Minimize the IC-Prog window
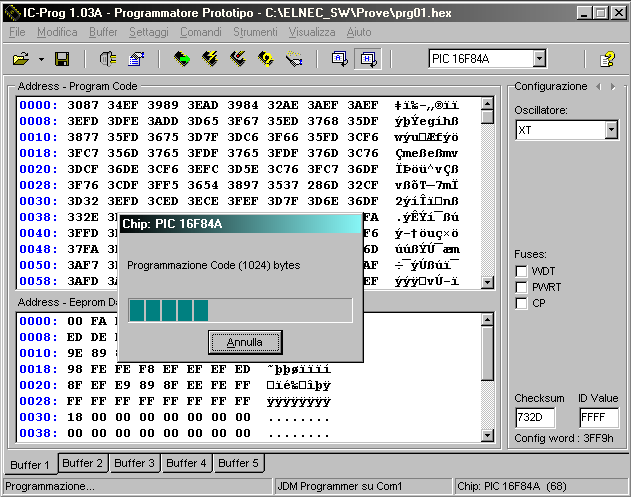Viewport: 631px width, 497px height. (584, 13)
